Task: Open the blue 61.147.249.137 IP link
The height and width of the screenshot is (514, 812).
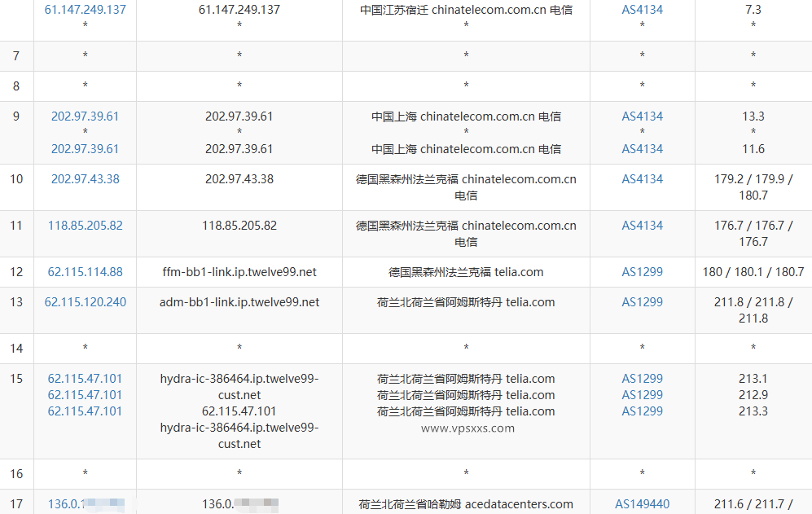Action: pos(85,9)
